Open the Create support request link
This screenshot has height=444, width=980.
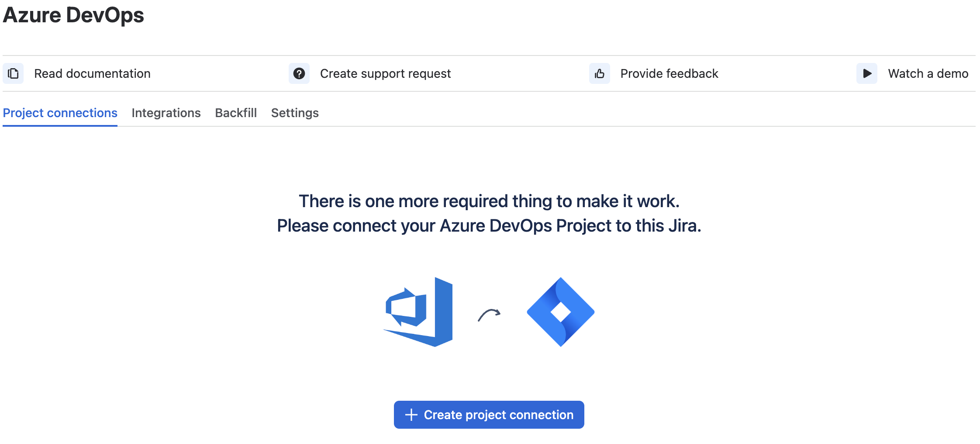click(385, 73)
